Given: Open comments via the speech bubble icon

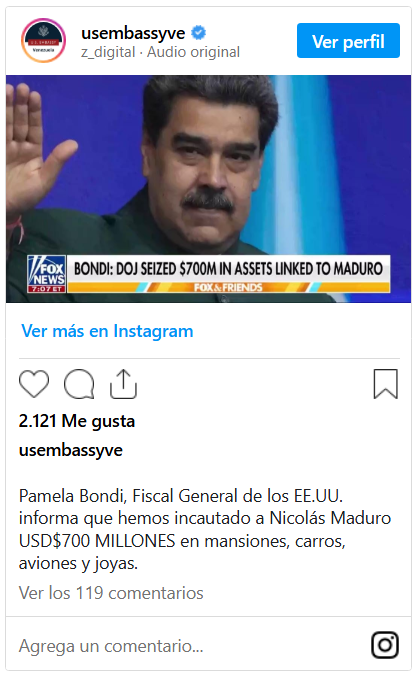Looking at the screenshot, I should tap(79, 384).
